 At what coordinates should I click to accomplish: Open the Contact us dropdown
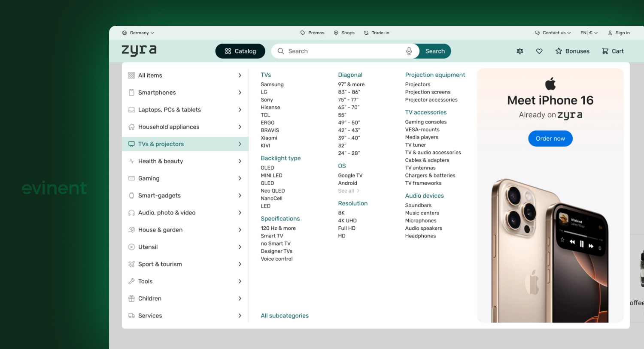(x=553, y=33)
